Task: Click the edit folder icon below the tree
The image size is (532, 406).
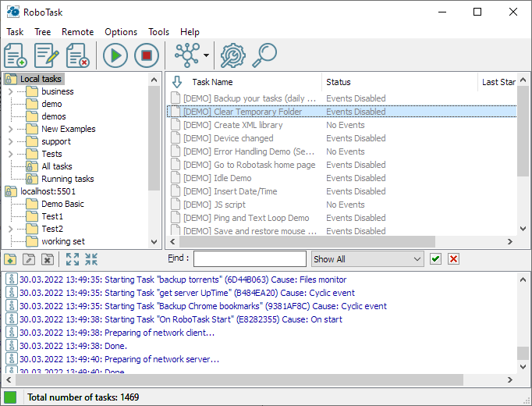Action: pos(29,259)
